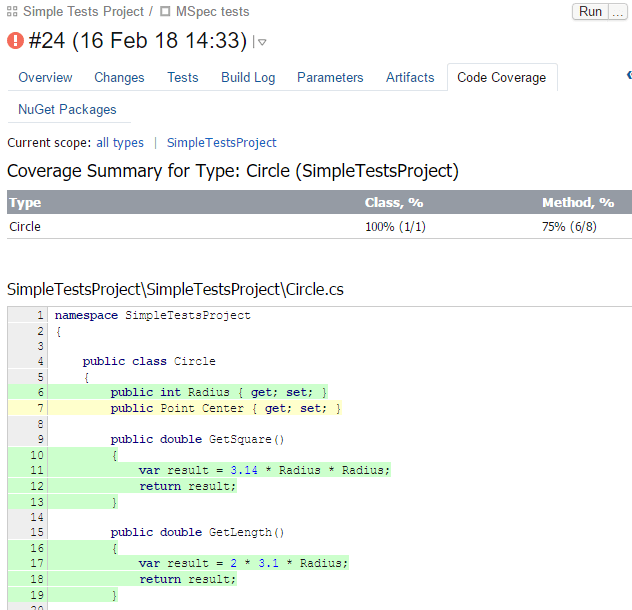Image resolution: width=632 pixels, height=610 pixels.
Task: View the Artifacts tab
Action: pyautogui.click(x=410, y=77)
